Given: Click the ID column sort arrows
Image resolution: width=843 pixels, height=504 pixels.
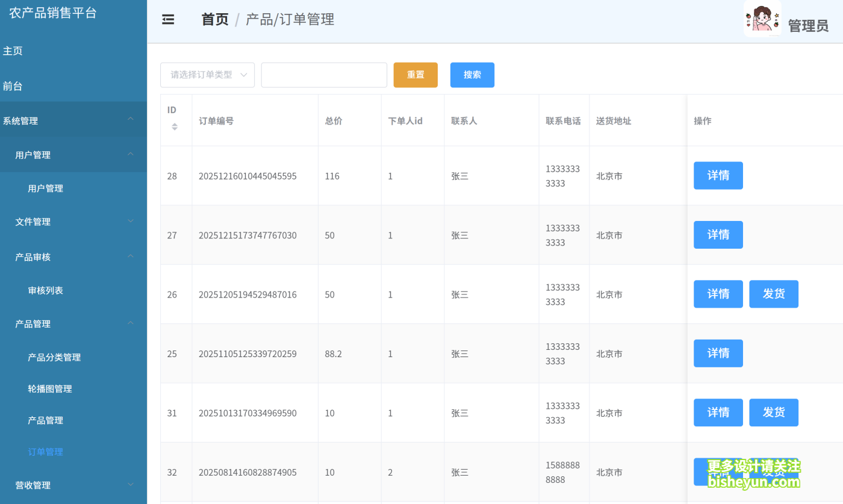Looking at the screenshot, I should coord(174,126).
